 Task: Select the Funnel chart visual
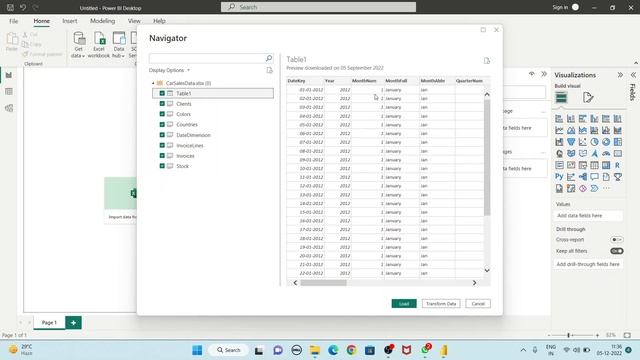(571, 142)
